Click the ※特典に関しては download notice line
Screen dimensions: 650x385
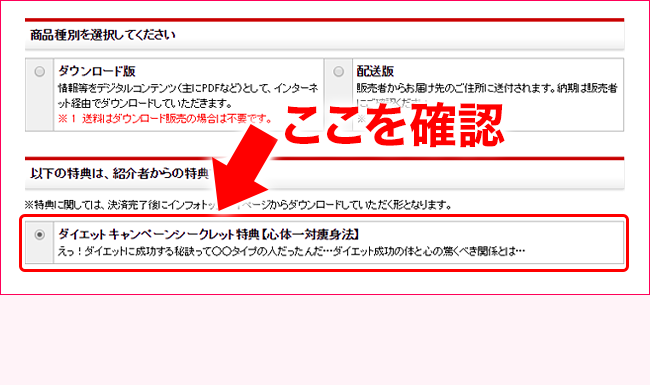(x=238, y=205)
